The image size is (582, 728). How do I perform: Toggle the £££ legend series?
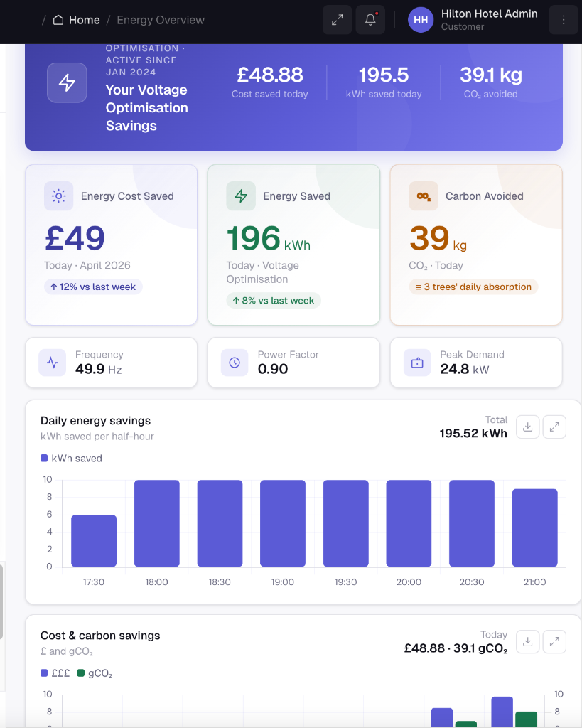point(55,673)
